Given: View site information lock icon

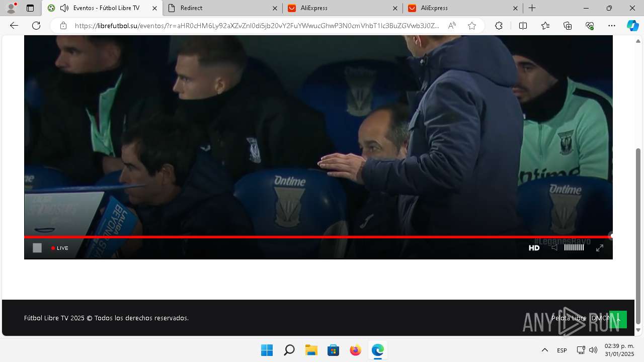Looking at the screenshot, I should coord(63,26).
